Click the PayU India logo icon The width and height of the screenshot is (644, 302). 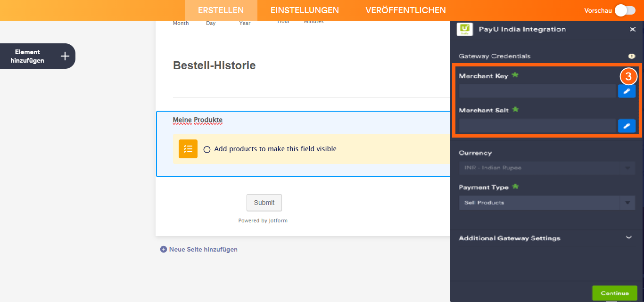click(464, 29)
